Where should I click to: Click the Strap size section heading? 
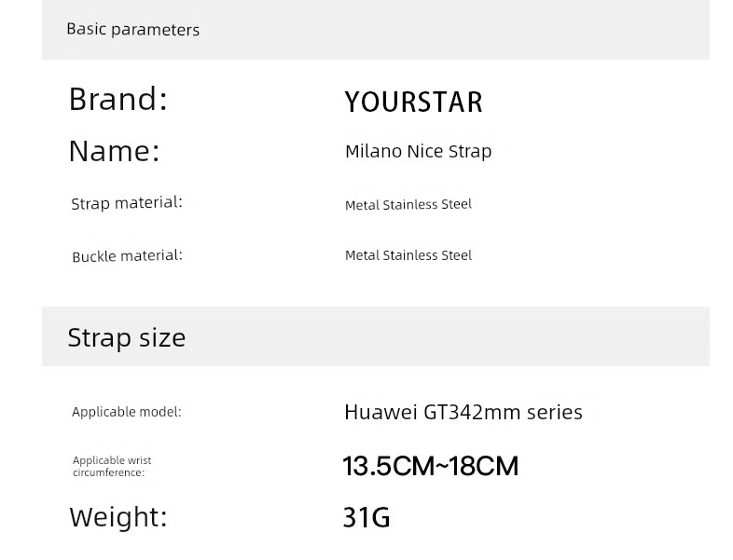tap(126, 337)
